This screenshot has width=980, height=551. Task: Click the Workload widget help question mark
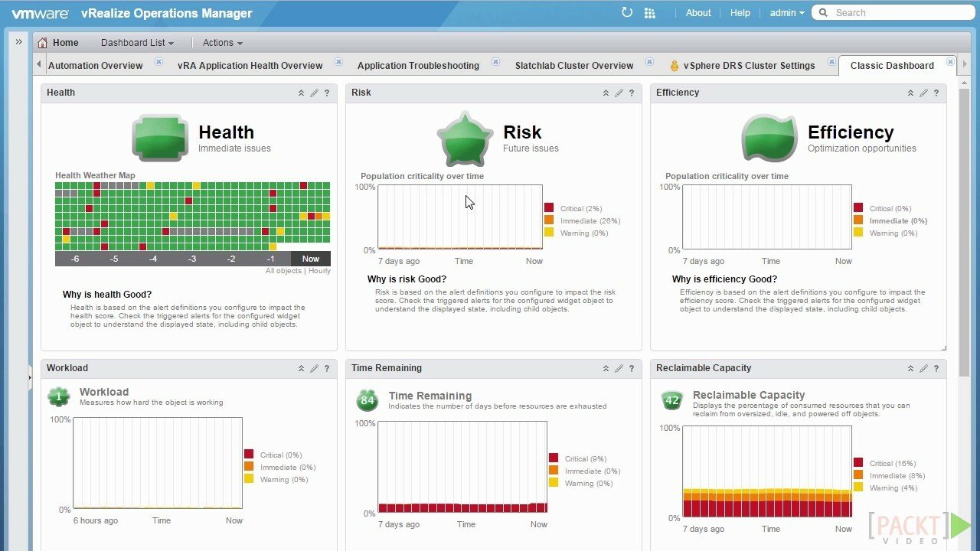[327, 369]
